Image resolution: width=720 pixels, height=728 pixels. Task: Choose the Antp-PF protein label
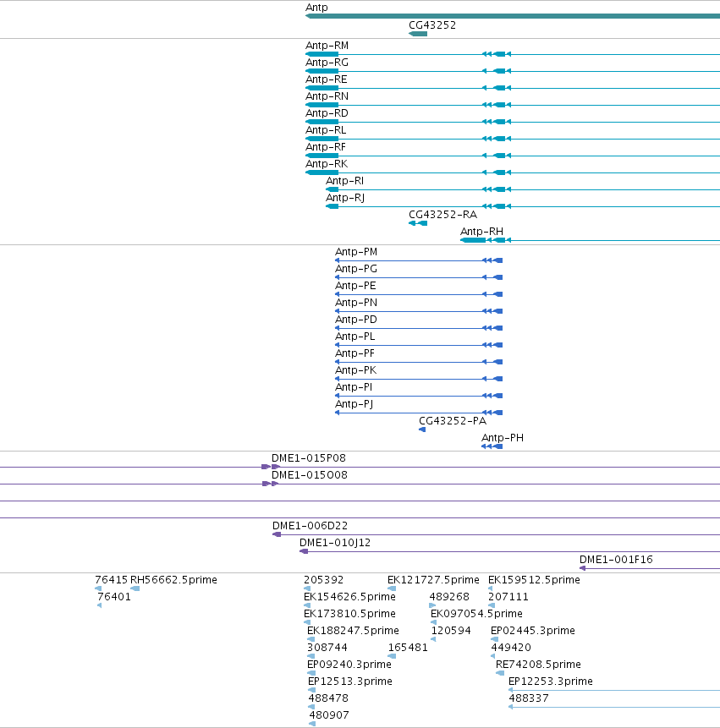pos(355,353)
